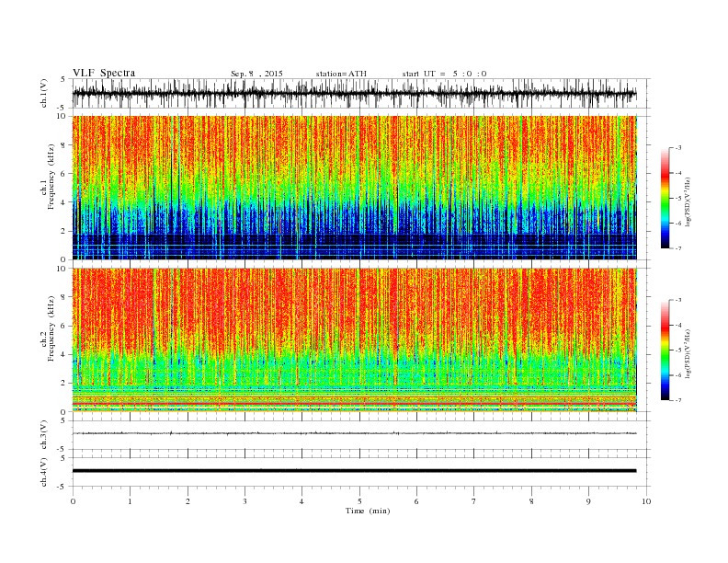
Task: Click the ch.1 voltage waveform trace panel
Action: pos(361,93)
